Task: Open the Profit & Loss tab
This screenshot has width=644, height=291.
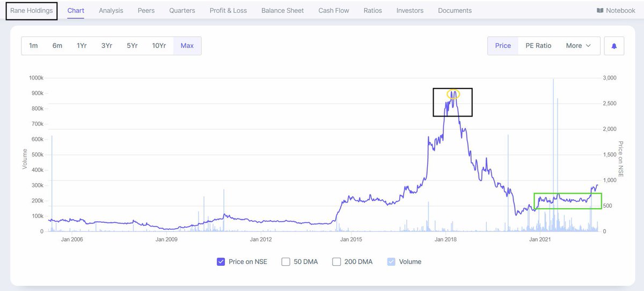Action: click(x=228, y=10)
